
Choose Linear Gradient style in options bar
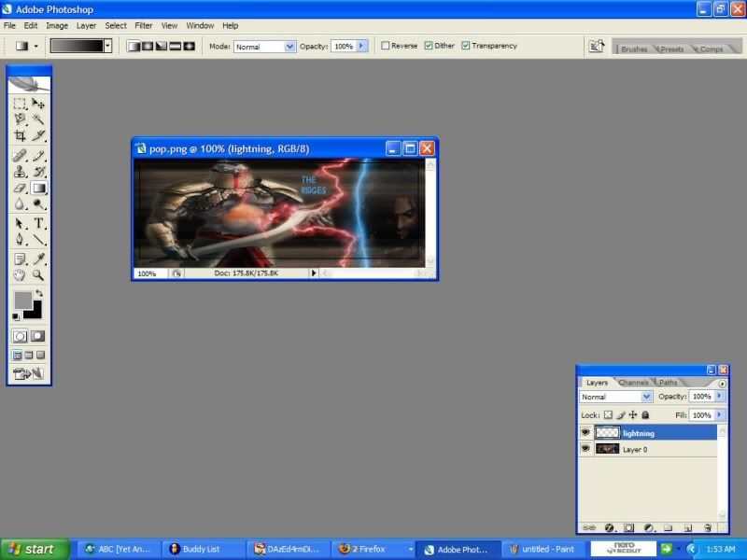pos(134,46)
